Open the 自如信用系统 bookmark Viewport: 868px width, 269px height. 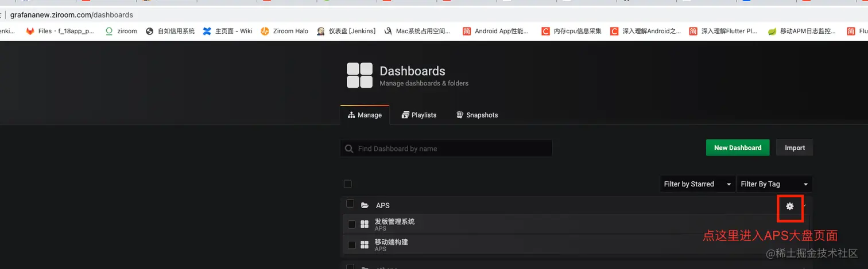170,31
